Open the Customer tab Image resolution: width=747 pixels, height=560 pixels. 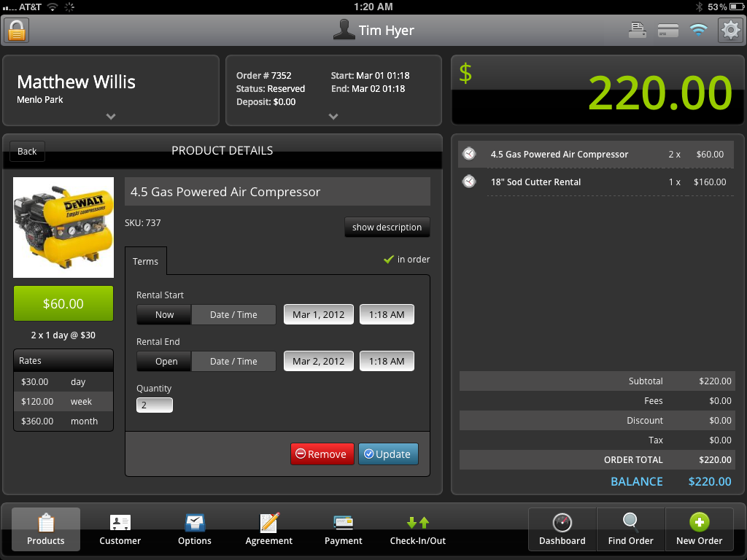pos(120,529)
